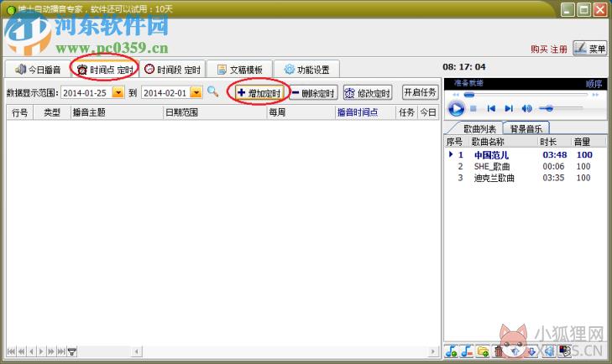
Task: Click horizontal scrollbar right arrow
Action: [x=432, y=351]
